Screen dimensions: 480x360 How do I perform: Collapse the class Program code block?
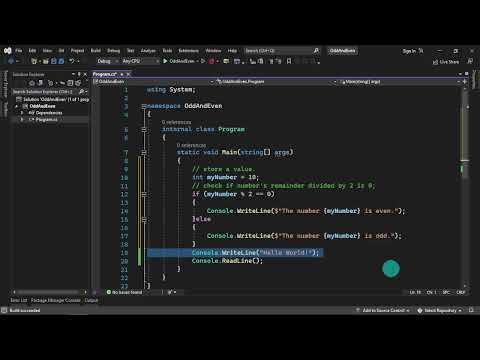(144, 129)
